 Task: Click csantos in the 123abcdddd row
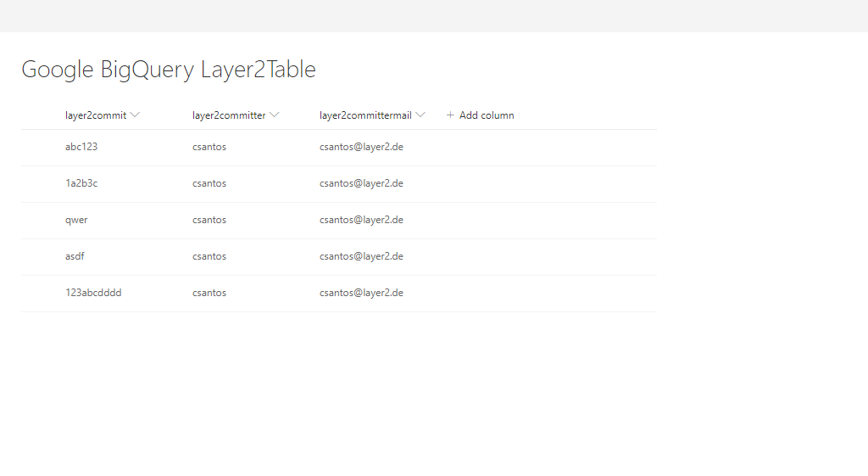[209, 293]
